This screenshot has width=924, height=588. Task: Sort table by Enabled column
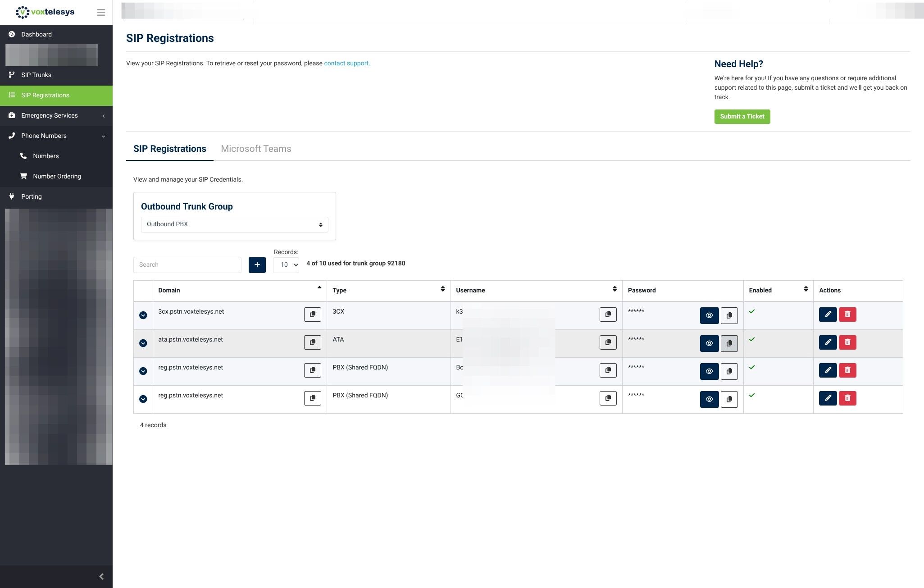pyautogui.click(x=778, y=291)
